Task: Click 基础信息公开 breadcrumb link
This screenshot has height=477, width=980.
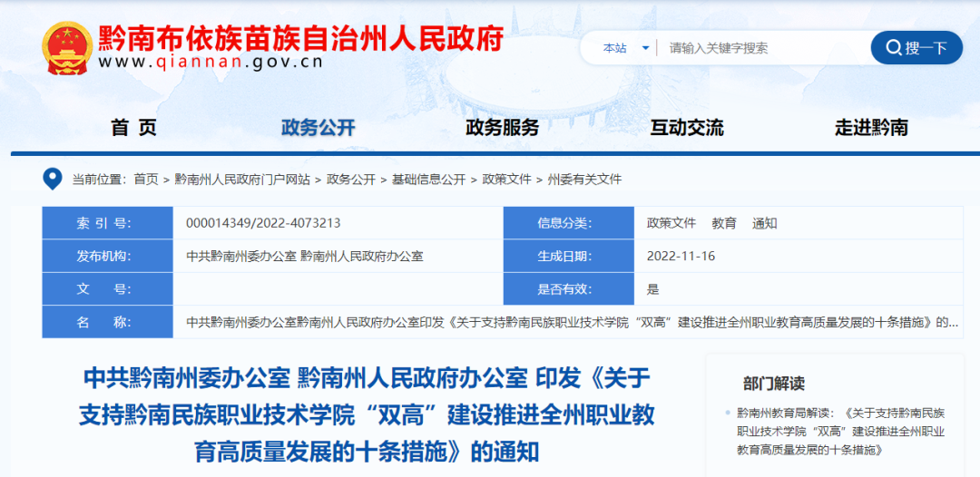Action: coord(428,180)
